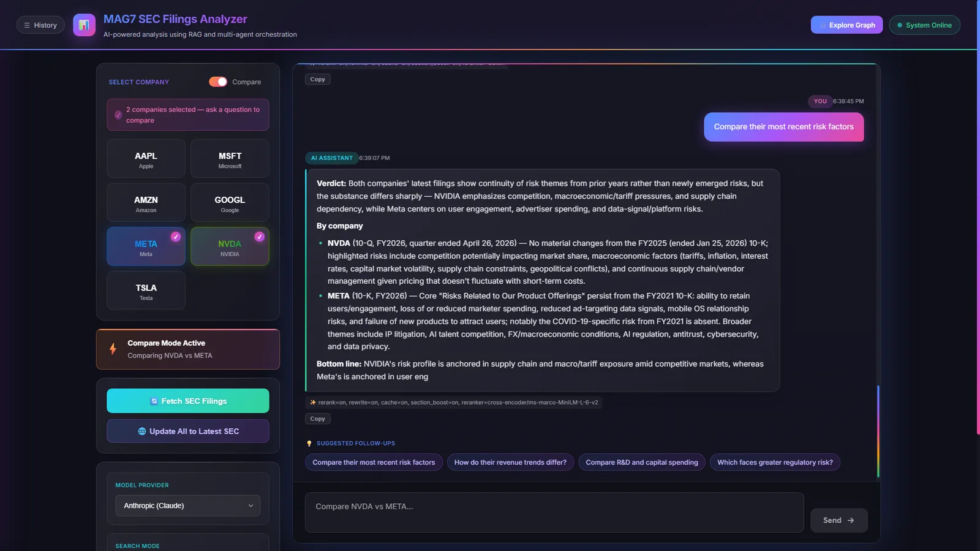980x551 pixels.
Task: Check the System Online status indicator
Action: pos(924,25)
